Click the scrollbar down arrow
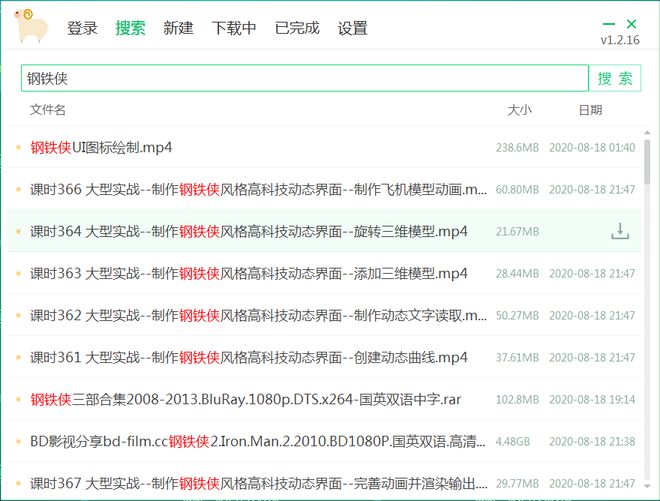 tap(647, 486)
